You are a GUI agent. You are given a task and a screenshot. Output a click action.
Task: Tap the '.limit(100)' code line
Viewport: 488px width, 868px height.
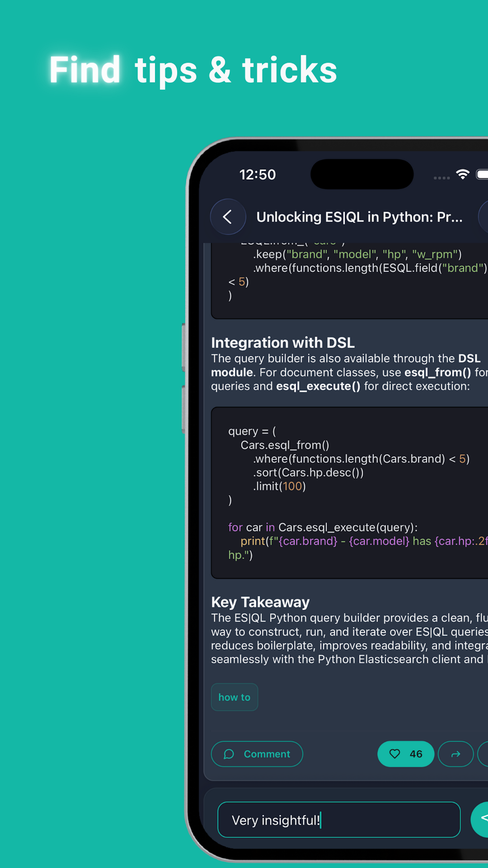(x=279, y=486)
